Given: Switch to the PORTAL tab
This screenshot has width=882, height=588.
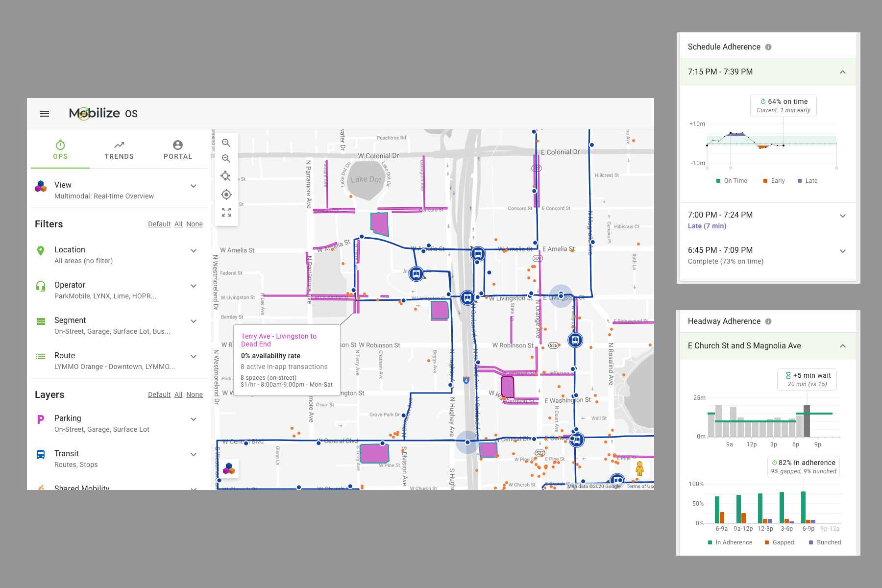Looking at the screenshot, I should tap(178, 149).
